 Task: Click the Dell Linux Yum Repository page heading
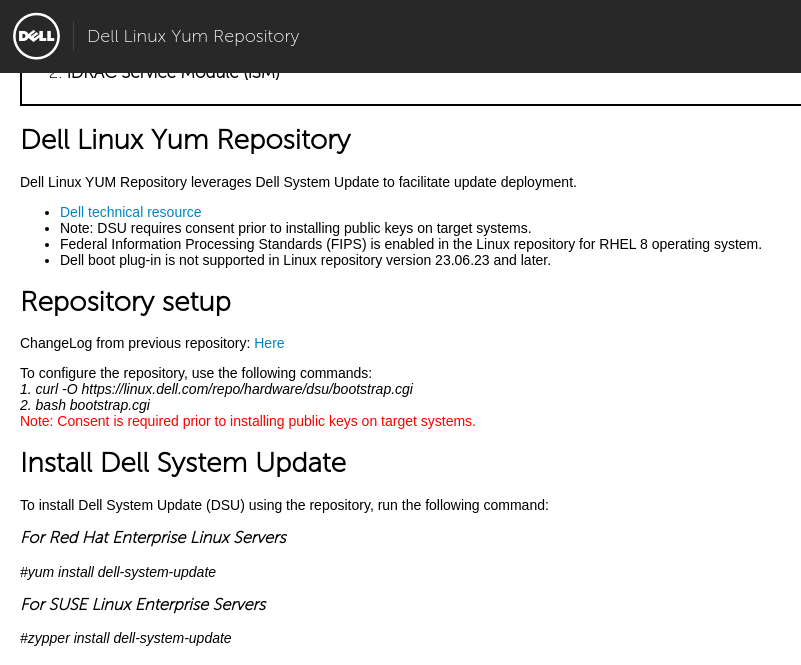[x=186, y=139]
